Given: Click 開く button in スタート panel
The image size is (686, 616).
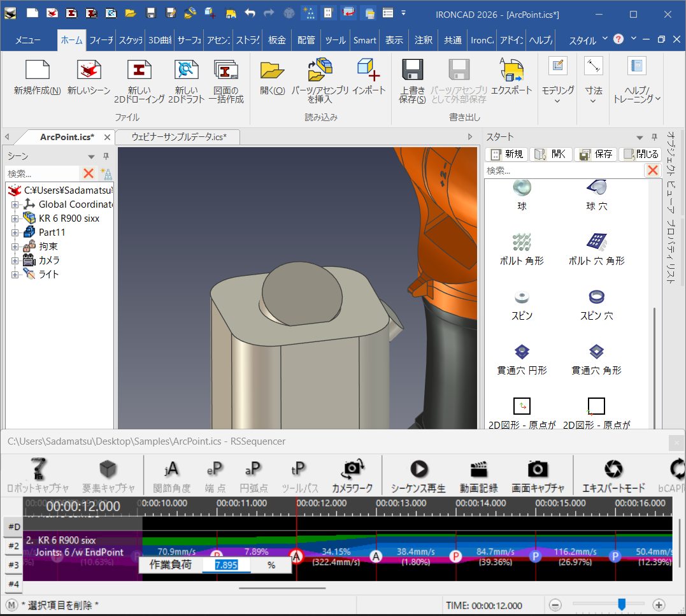Looking at the screenshot, I should click(550, 154).
